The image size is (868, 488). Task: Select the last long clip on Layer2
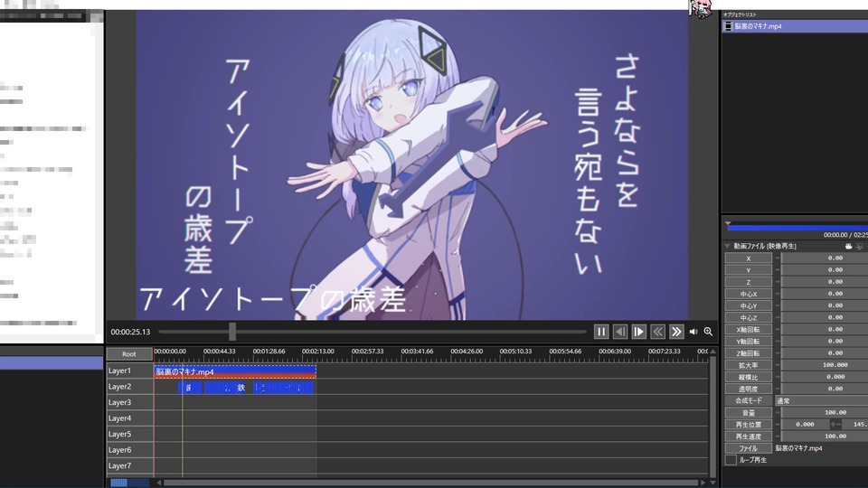click(283, 388)
